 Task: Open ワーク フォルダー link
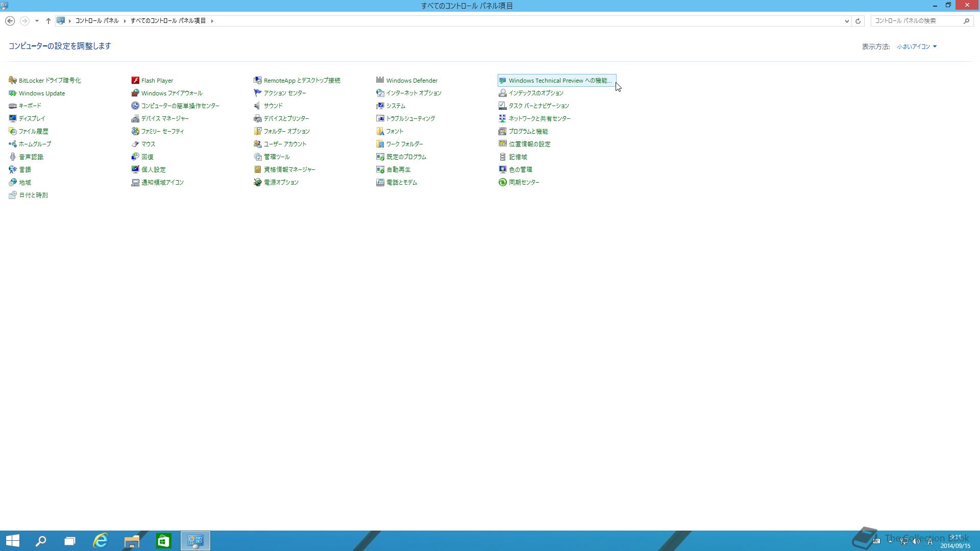click(x=404, y=144)
